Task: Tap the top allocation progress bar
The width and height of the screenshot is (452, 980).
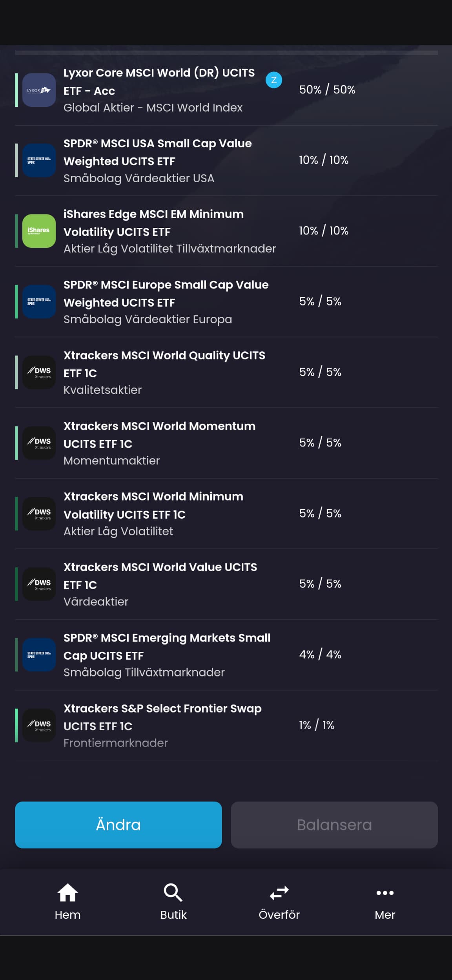Action: pyautogui.click(x=226, y=53)
